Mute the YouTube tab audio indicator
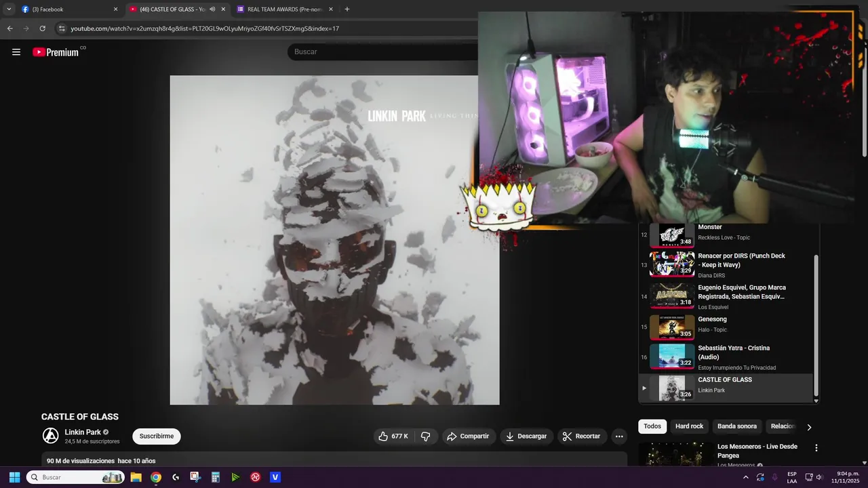This screenshot has width=868, height=488. [x=212, y=9]
